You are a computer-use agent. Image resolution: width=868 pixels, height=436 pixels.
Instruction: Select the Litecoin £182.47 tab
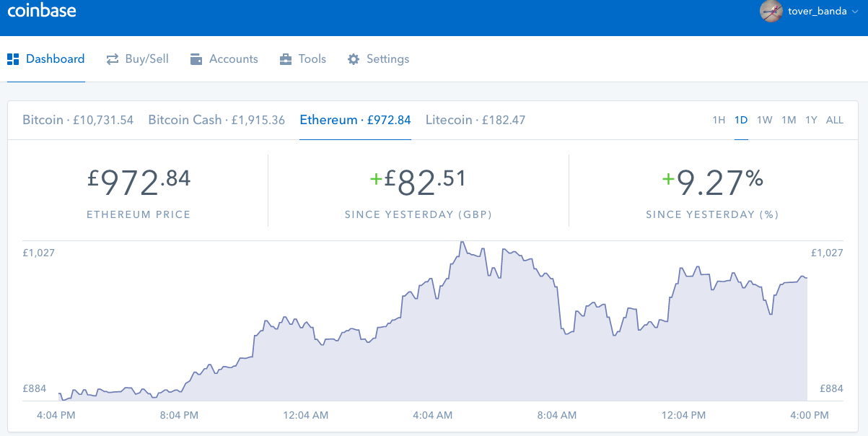pos(475,120)
